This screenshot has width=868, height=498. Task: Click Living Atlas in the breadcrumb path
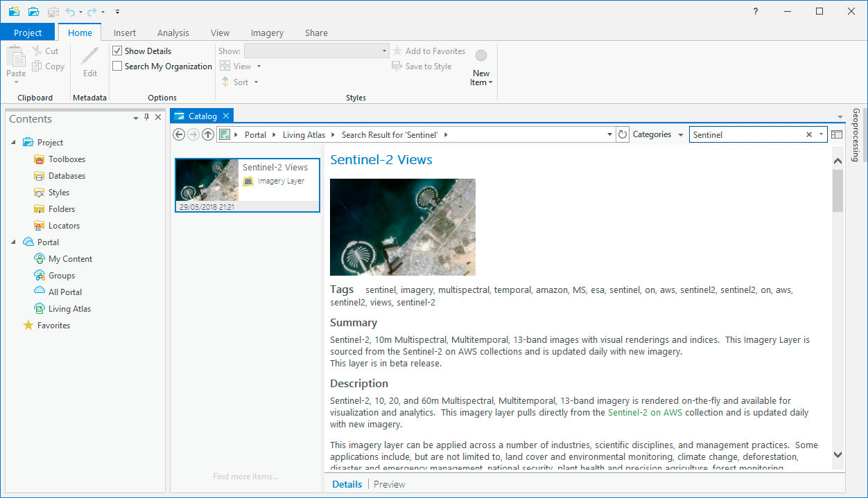304,135
